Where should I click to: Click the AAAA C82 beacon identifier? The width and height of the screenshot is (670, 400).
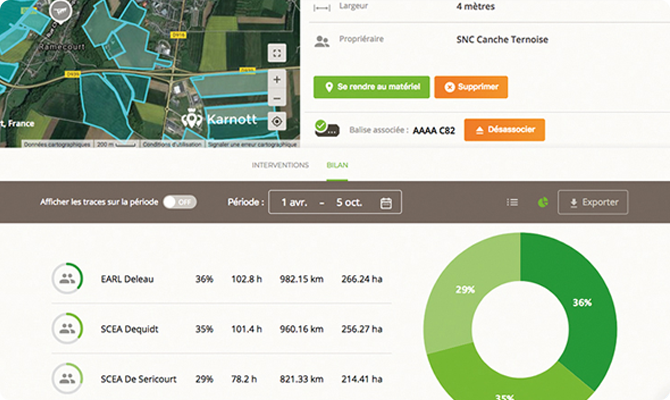pos(434,130)
